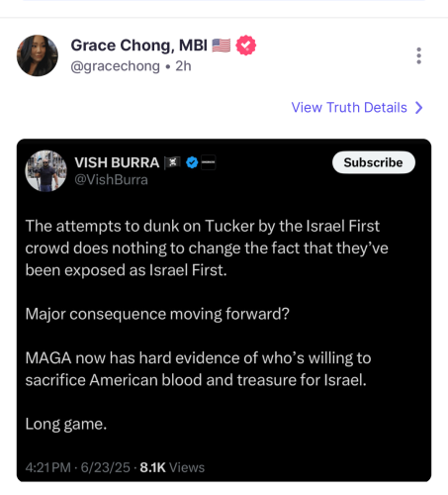
Task: Click the Grace Chong, MBI display name
Action: (x=139, y=46)
